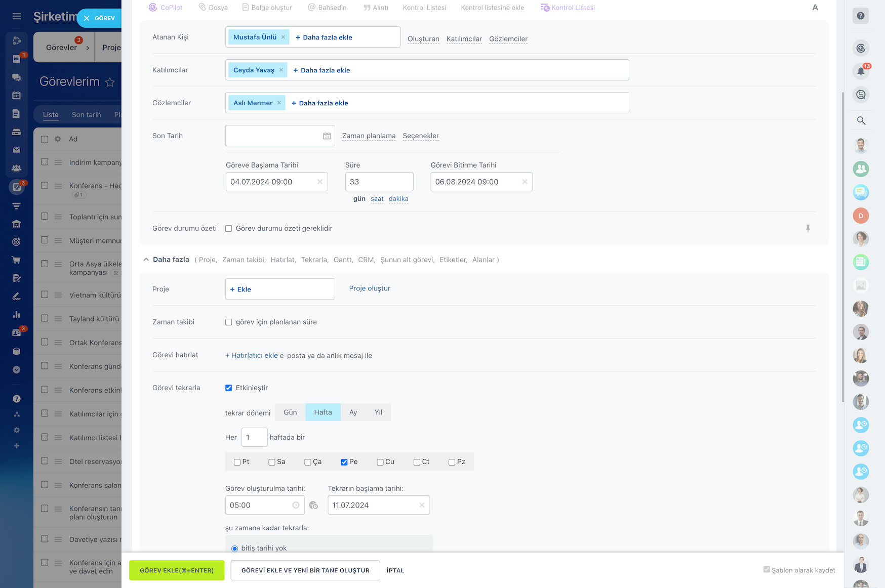The height and width of the screenshot is (588, 885).
Task: Remove Mustafa Ünlü from assignee field
Action: pyautogui.click(x=283, y=37)
